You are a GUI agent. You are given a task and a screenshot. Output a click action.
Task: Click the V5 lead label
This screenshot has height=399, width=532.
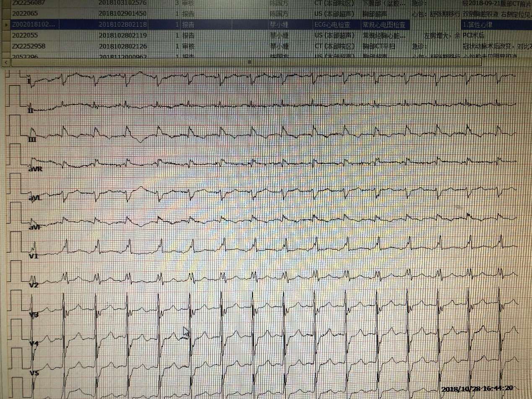[x=34, y=373]
